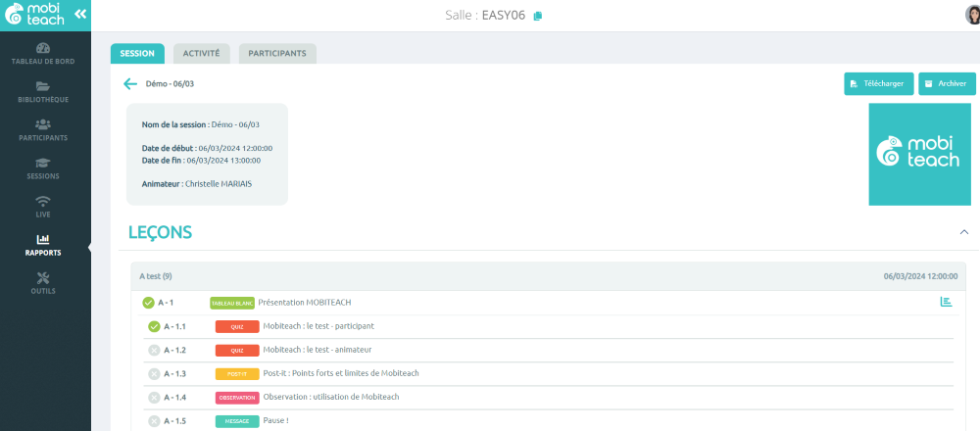Click the Date de fin value
The width and height of the screenshot is (980, 431).
click(223, 161)
